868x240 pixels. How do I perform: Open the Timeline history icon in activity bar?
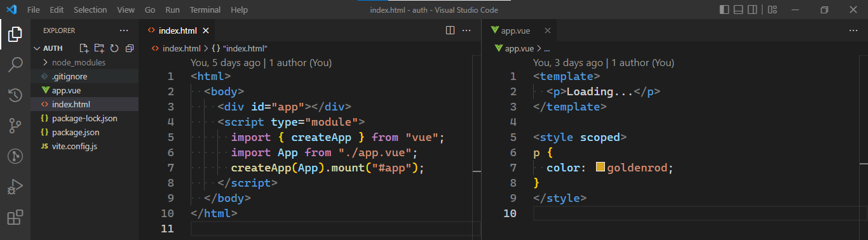pos(15,95)
